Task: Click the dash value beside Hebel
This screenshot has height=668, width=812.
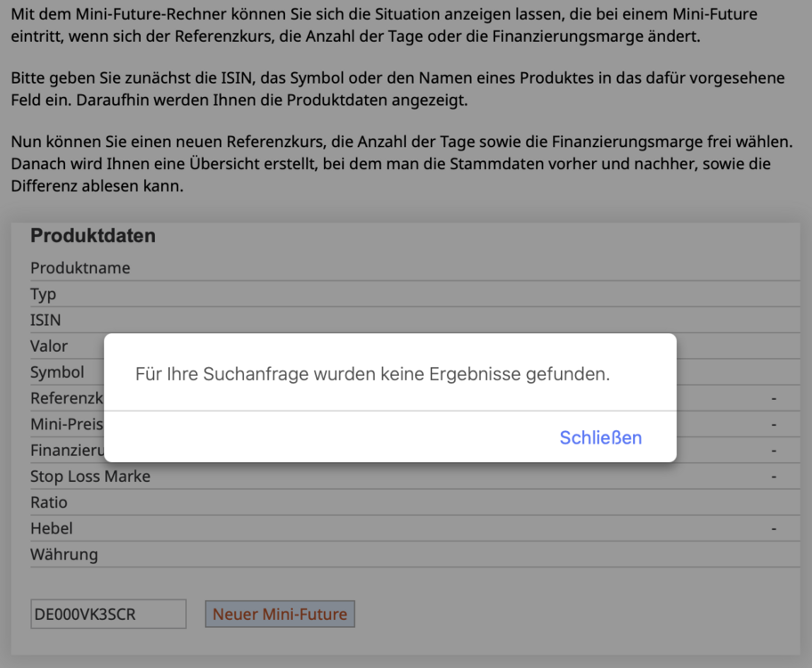Action: click(x=772, y=527)
